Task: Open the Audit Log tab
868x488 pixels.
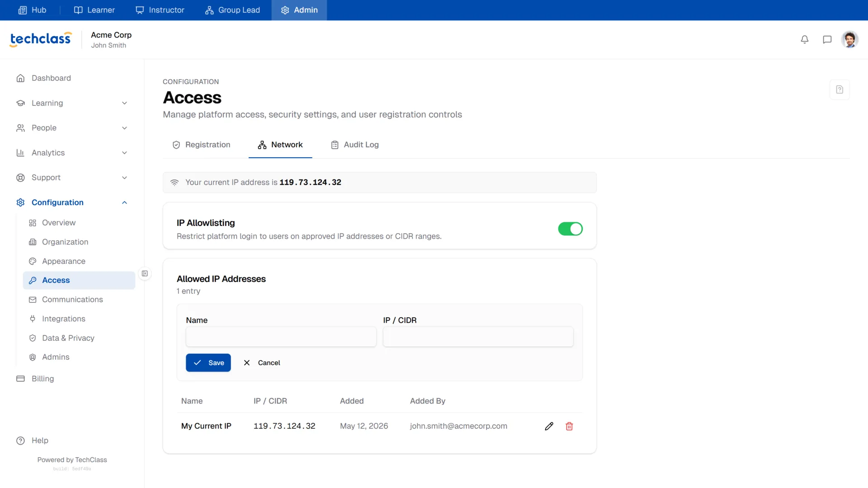Action: click(355, 145)
